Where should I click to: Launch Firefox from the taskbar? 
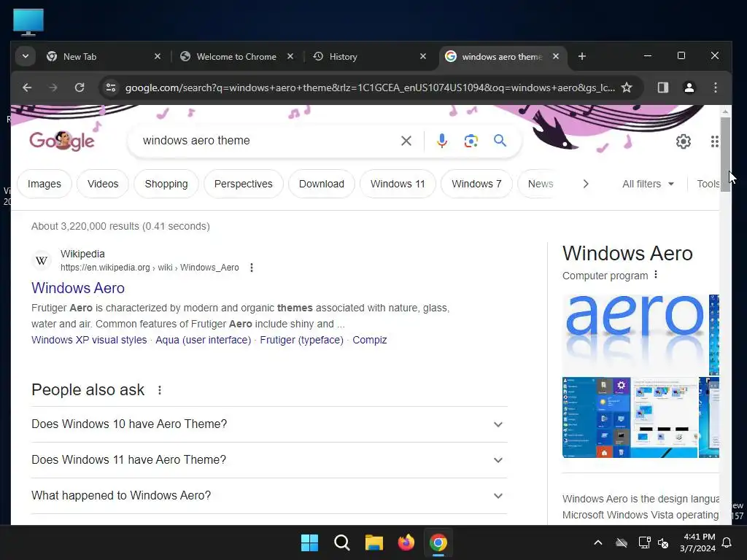pyautogui.click(x=406, y=542)
